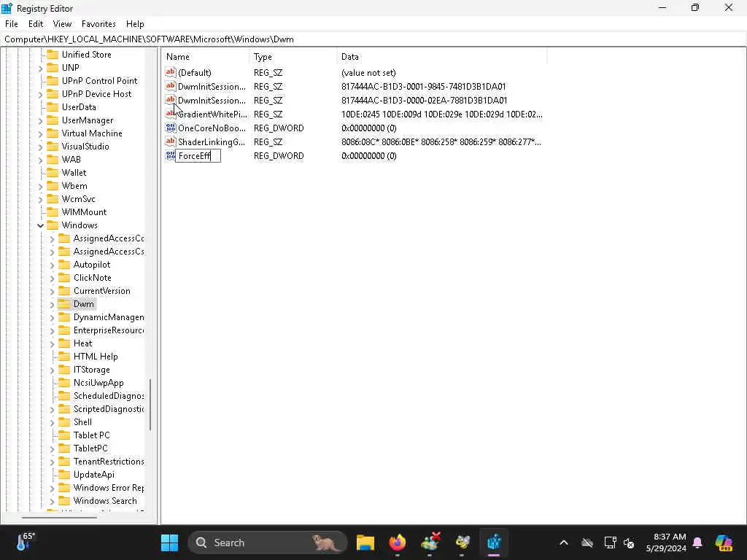This screenshot has height=560, width=747.
Task: Click the tree pane horizontal scrollbar
Action: point(59,517)
